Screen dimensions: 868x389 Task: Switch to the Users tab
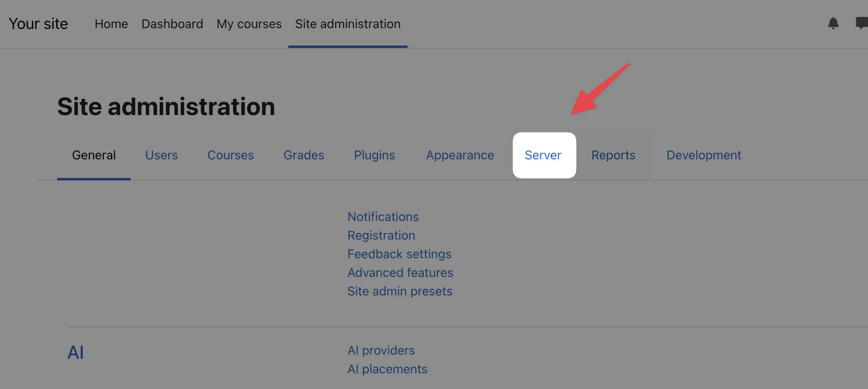coord(161,155)
